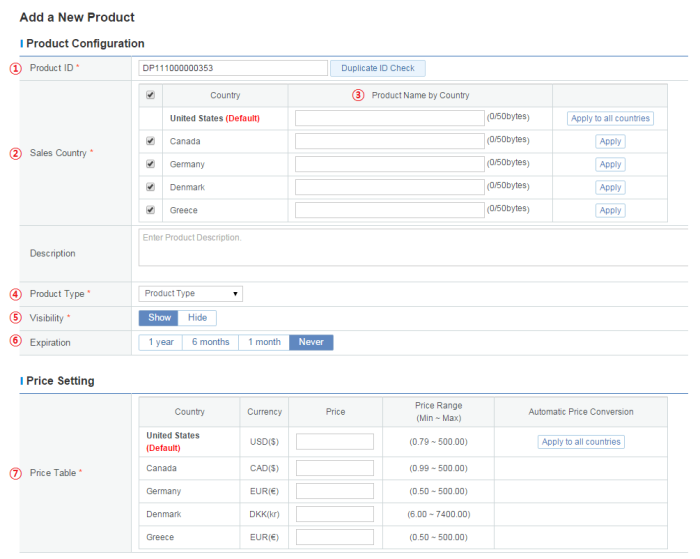Choose Never expiration
This screenshot has width=700, height=559.
[311, 342]
